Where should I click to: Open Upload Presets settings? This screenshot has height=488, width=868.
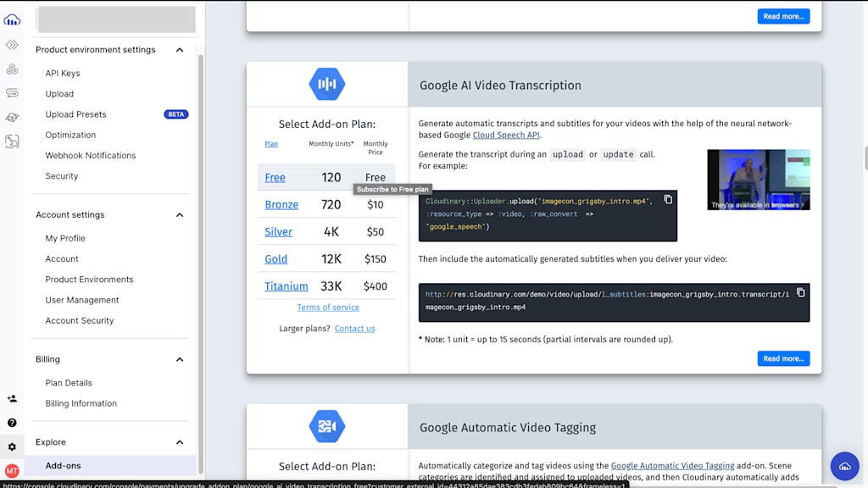[x=75, y=114]
